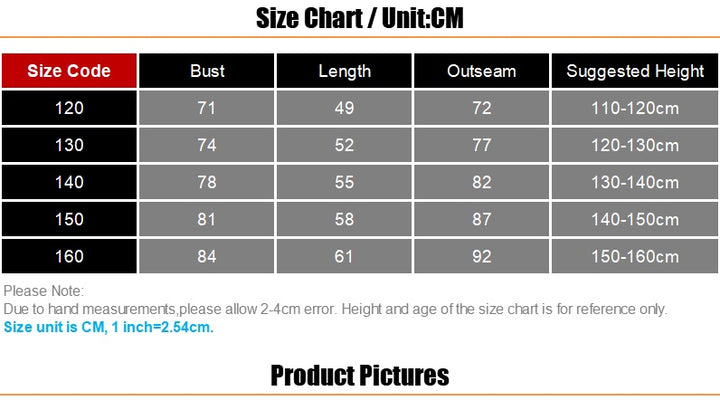The width and height of the screenshot is (720, 410).
Task: Click the Suggested Height column header
Action: tap(635, 71)
